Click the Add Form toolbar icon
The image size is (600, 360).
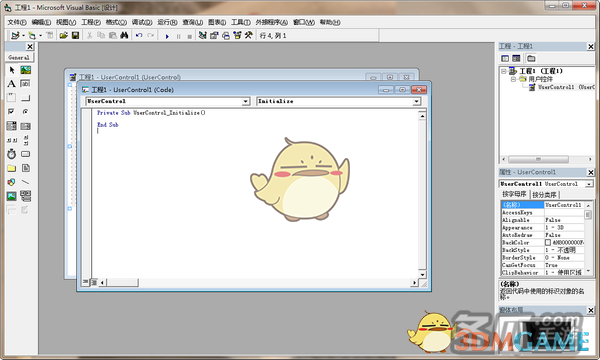point(32,36)
